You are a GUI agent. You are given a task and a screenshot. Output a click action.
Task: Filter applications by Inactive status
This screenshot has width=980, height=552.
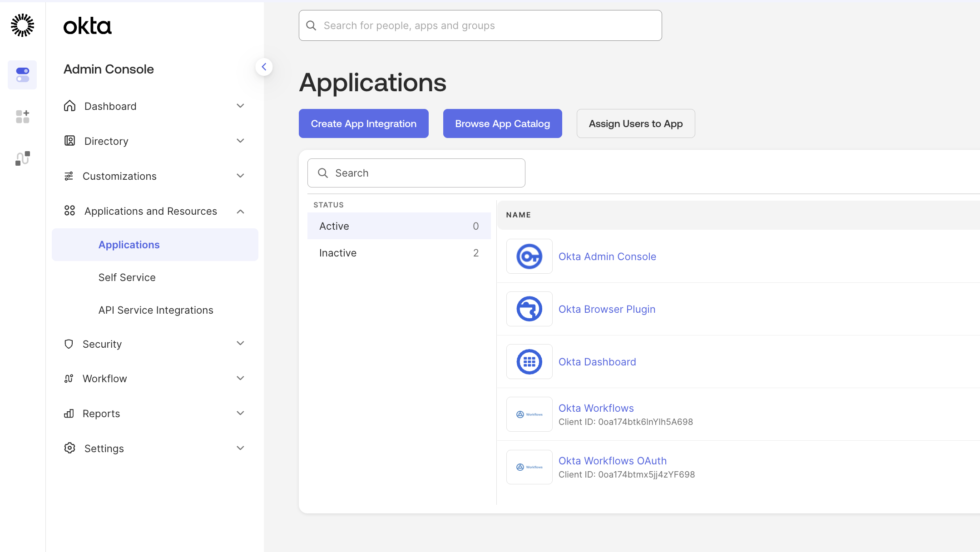(399, 253)
